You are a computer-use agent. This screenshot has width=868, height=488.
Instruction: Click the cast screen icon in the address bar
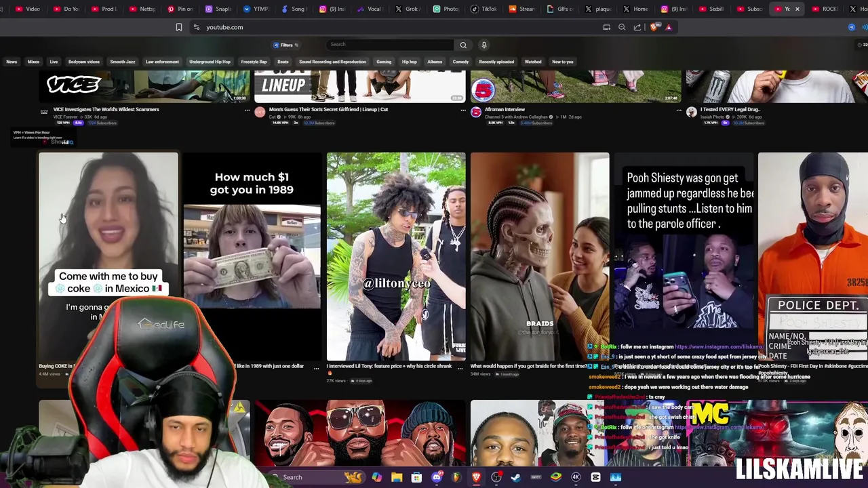pos(607,27)
